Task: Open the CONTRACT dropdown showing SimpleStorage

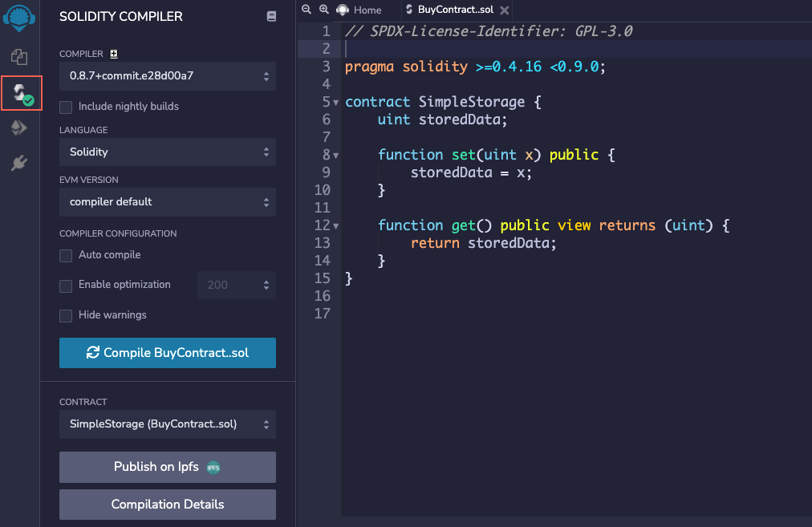Action: (x=167, y=424)
